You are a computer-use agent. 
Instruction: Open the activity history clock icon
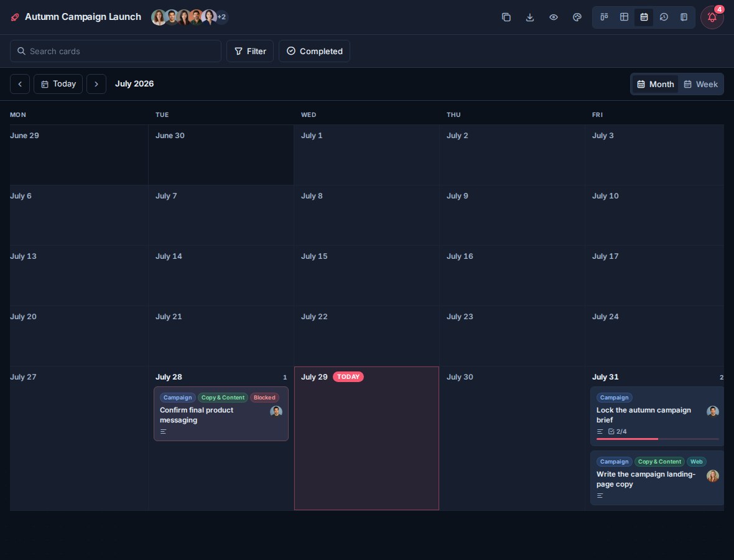point(664,17)
